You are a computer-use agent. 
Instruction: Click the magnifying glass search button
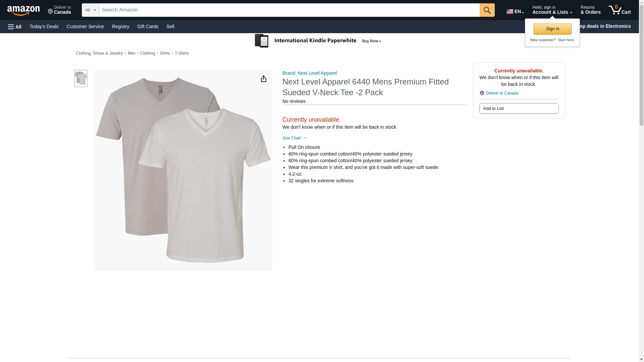487,10
